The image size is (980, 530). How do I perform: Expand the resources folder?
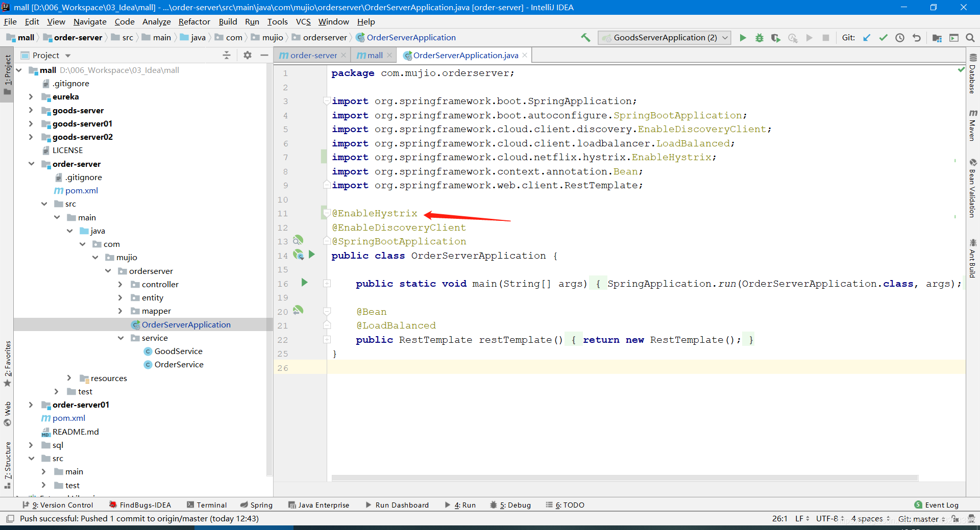(x=69, y=378)
